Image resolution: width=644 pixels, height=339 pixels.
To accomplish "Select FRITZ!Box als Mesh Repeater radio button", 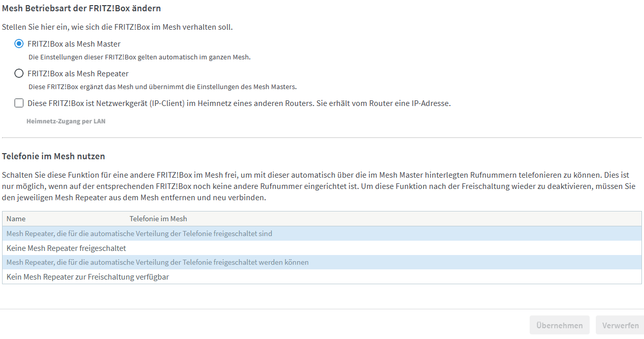I will pos(19,74).
